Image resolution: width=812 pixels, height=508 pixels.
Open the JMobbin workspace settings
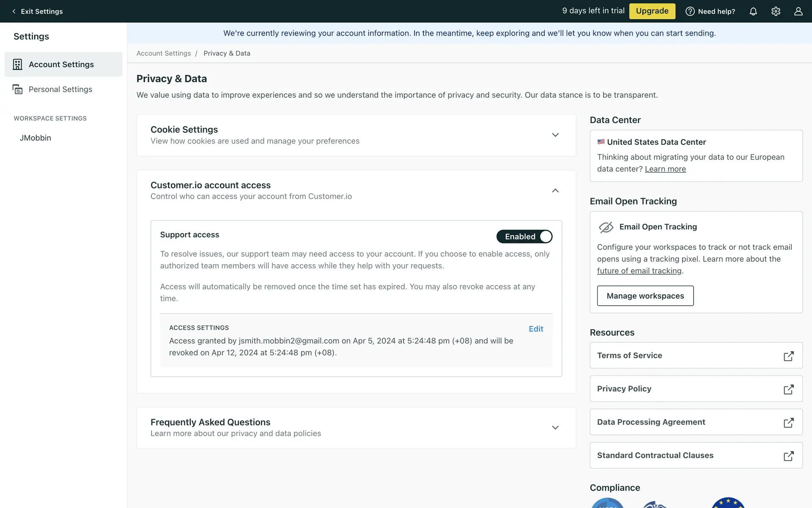click(36, 138)
